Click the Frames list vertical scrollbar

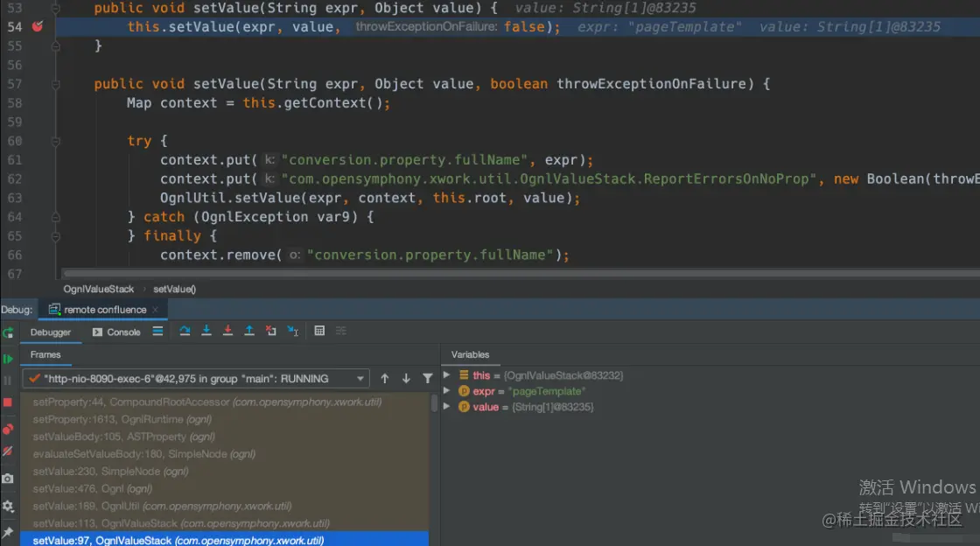pos(434,403)
